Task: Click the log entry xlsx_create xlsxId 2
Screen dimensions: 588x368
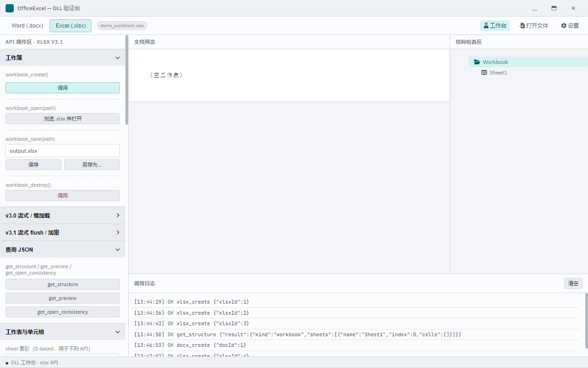Action: 356,313
